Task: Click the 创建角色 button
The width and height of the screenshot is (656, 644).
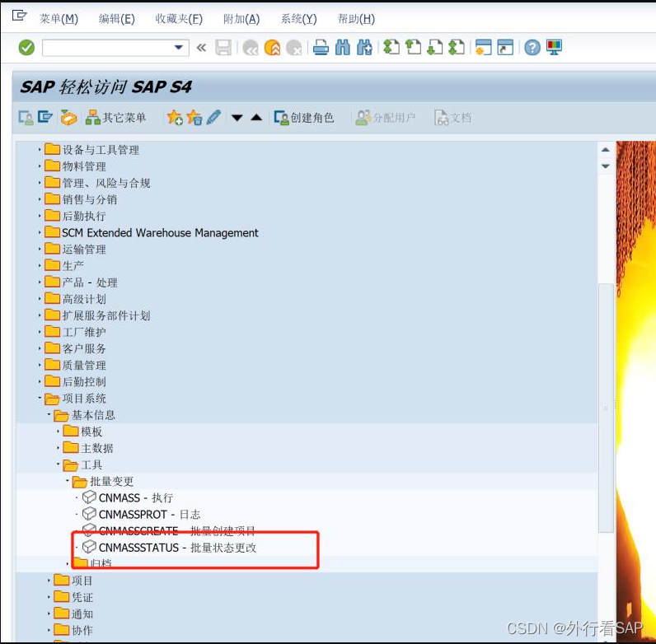Action: pyautogui.click(x=304, y=118)
